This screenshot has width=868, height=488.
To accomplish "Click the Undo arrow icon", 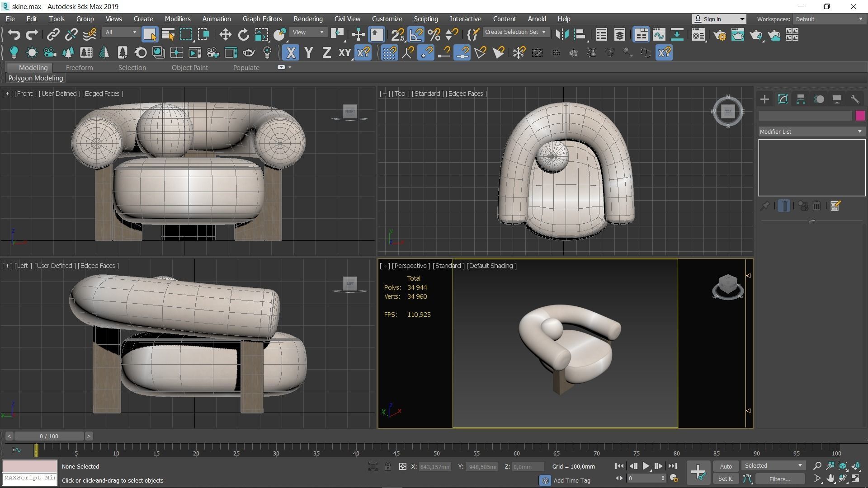I will click(14, 34).
